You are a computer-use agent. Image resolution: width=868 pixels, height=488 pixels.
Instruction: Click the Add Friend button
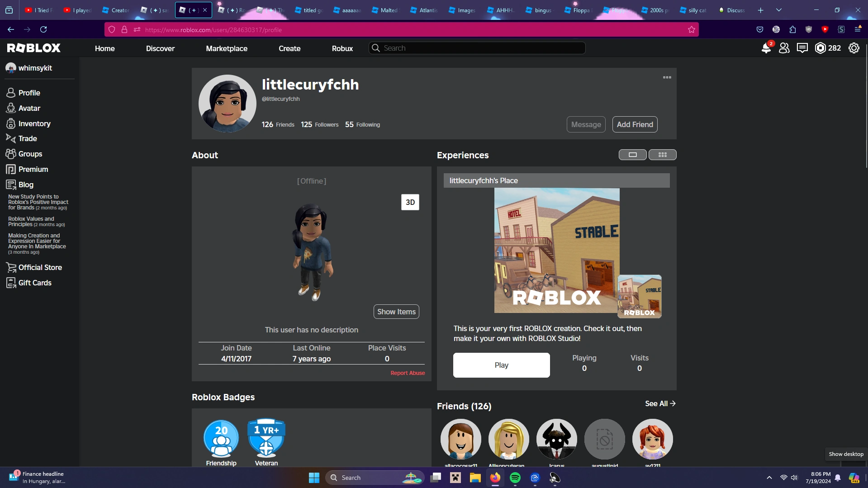[635, 124]
